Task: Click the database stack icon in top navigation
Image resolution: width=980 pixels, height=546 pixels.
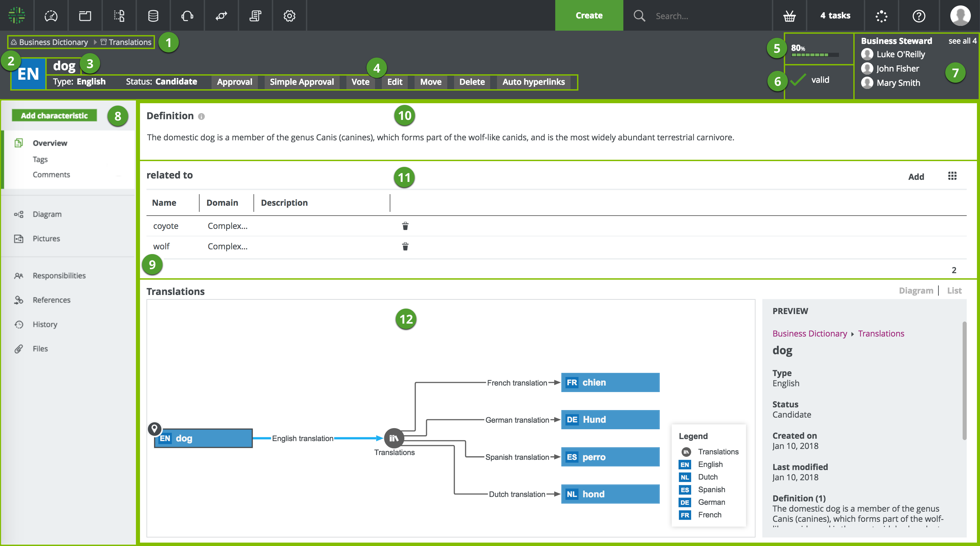Action: coord(153,16)
